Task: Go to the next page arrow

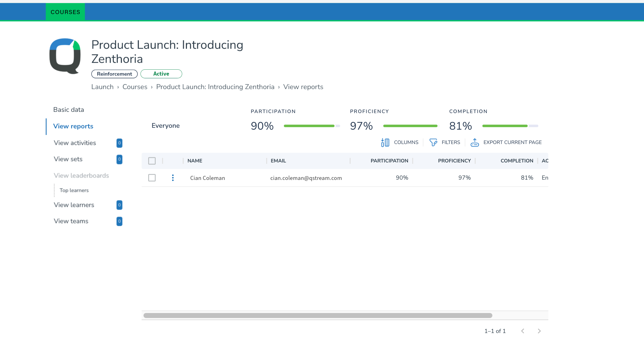Action: (539, 331)
